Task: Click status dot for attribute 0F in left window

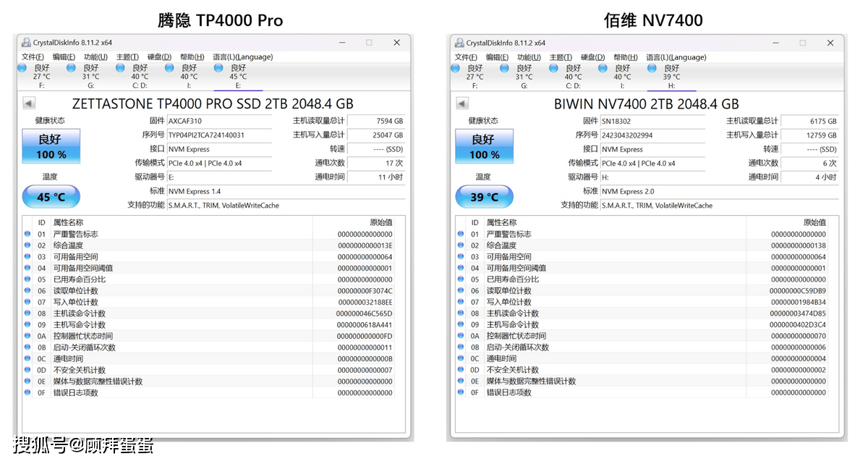Action: [28, 392]
